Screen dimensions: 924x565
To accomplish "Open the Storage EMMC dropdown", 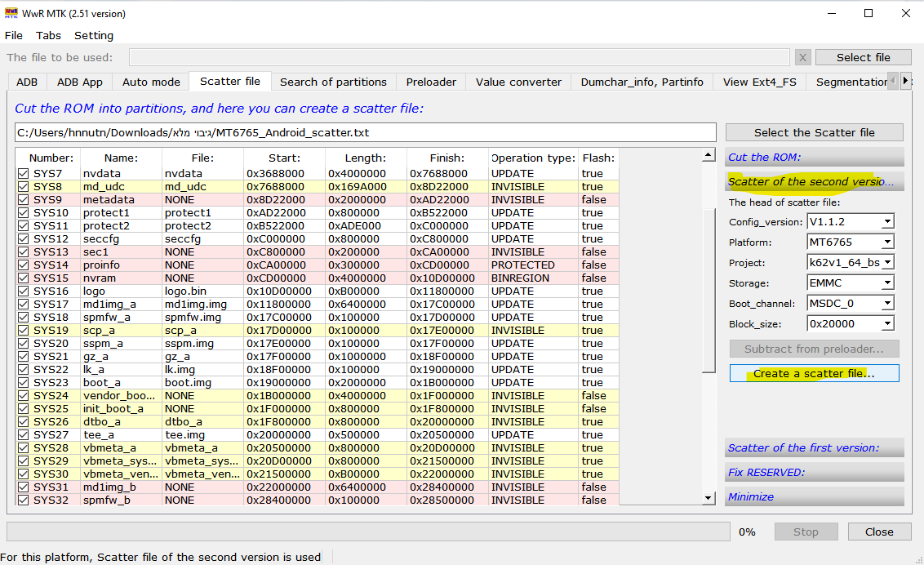I will (x=887, y=283).
